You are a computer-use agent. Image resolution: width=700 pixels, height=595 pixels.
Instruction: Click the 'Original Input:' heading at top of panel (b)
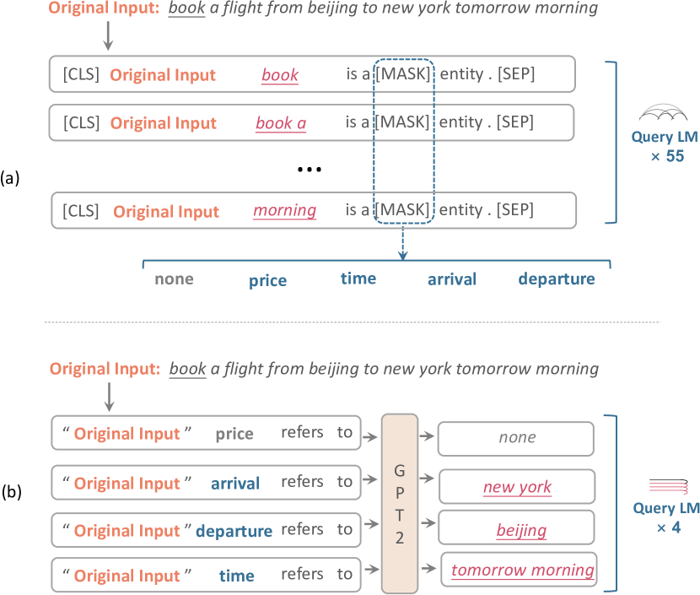[105, 369]
